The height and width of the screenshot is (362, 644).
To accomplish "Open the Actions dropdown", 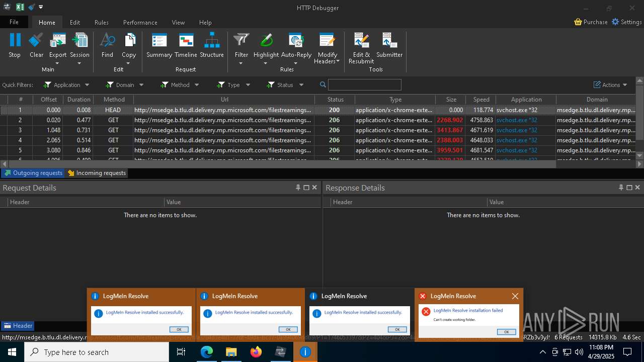I will pos(610,85).
